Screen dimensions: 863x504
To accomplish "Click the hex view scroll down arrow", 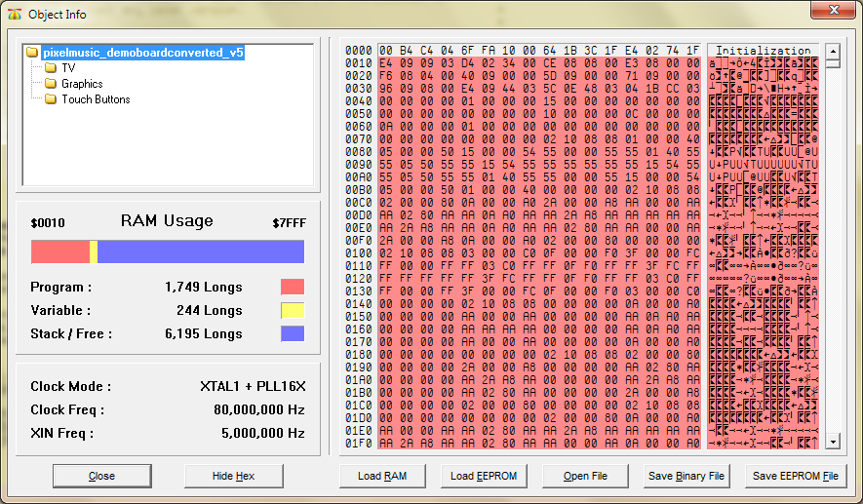I will [833, 442].
